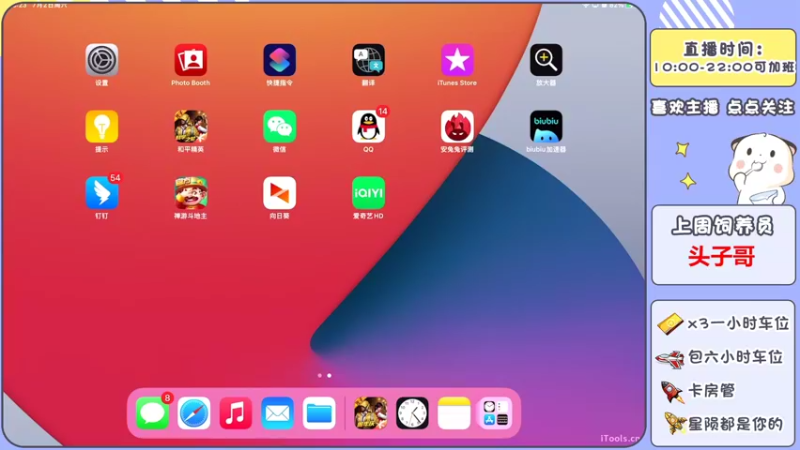Image resolution: width=800 pixels, height=450 pixels.
Task: Click the '包六小时车位' text
Action: (735, 357)
